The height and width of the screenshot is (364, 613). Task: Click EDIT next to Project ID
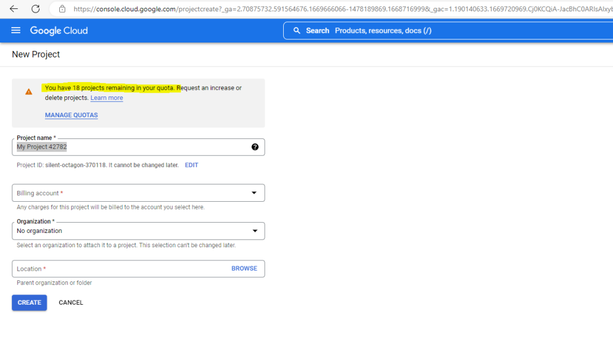[192, 165]
